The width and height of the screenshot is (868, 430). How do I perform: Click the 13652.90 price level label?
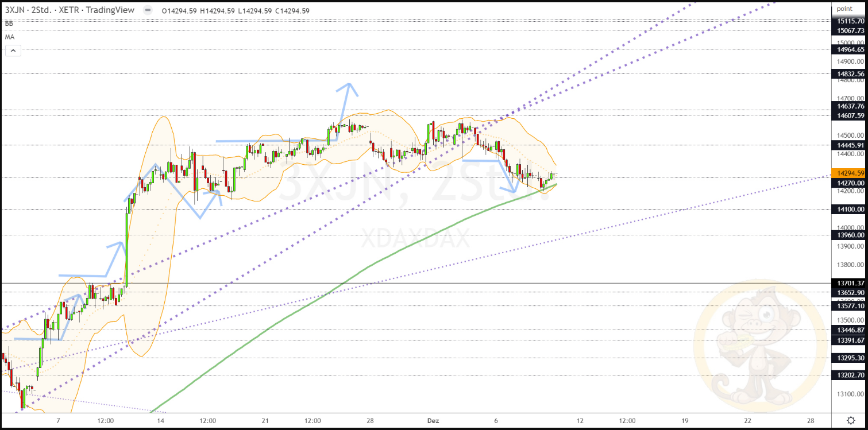850,292
